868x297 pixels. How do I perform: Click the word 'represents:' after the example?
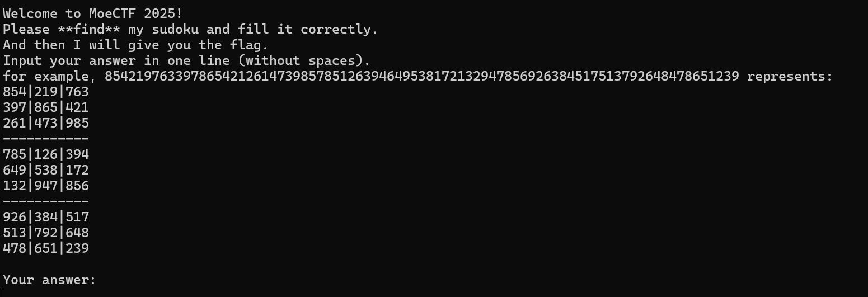click(x=790, y=76)
